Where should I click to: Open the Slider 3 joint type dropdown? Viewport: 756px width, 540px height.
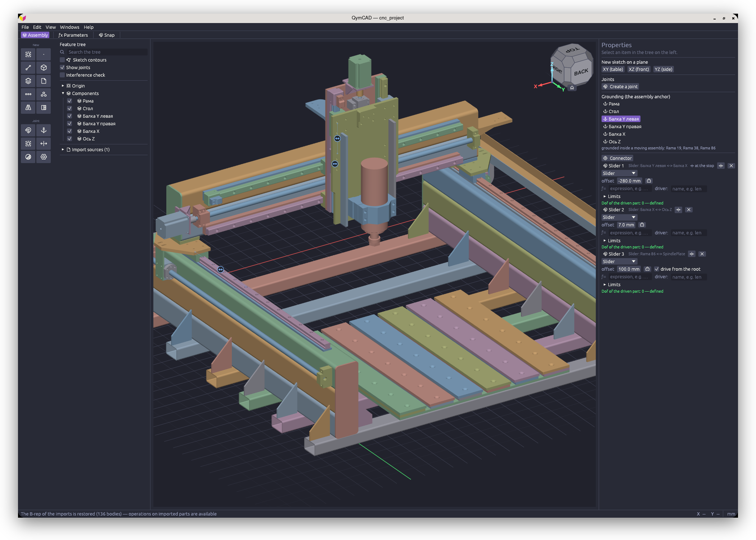coord(619,261)
